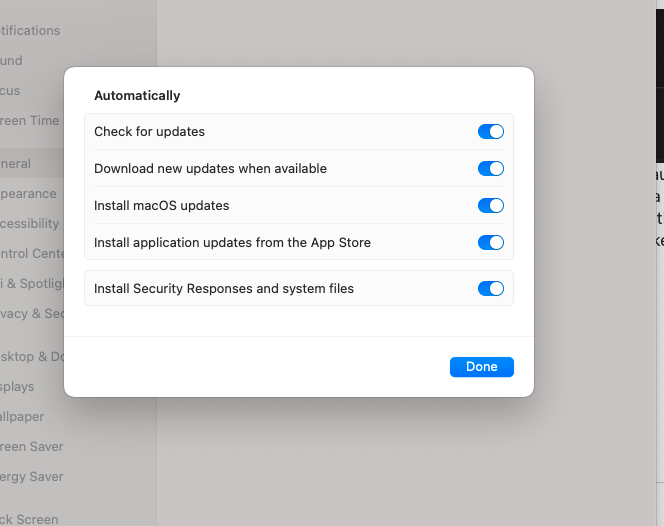The width and height of the screenshot is (664, 526).
Task: Open Appearance settings in the sidebar
Action: pos(28,194)
